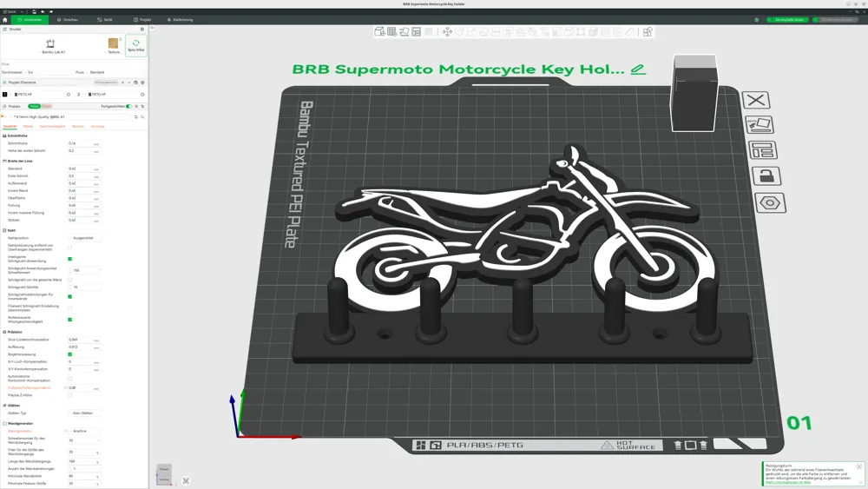The height and width of the screenshot is (489, 868).
Task: Click filament 2 color swatch
Action: 79,95
